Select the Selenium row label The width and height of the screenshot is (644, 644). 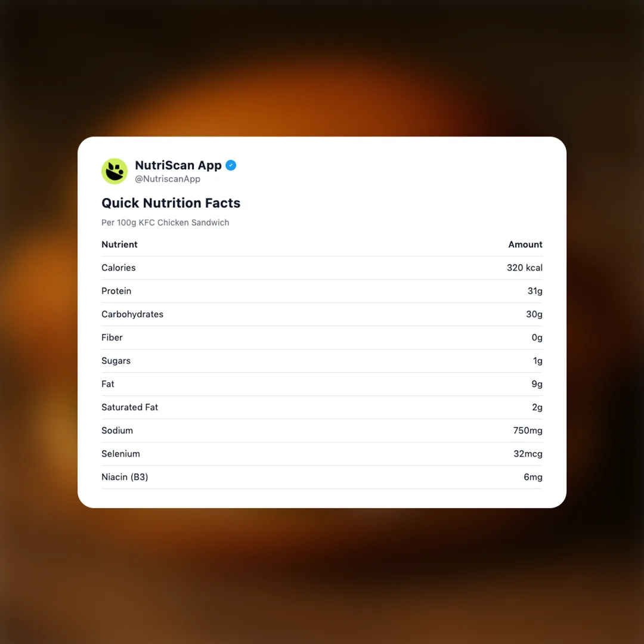(x=120, y=454)
